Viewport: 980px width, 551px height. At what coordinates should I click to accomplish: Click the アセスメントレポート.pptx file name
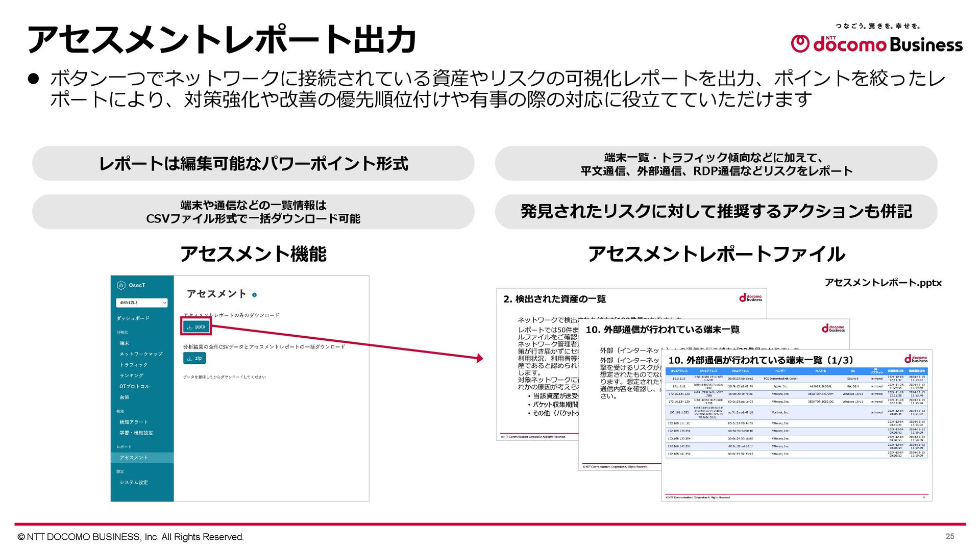[883, 283]
